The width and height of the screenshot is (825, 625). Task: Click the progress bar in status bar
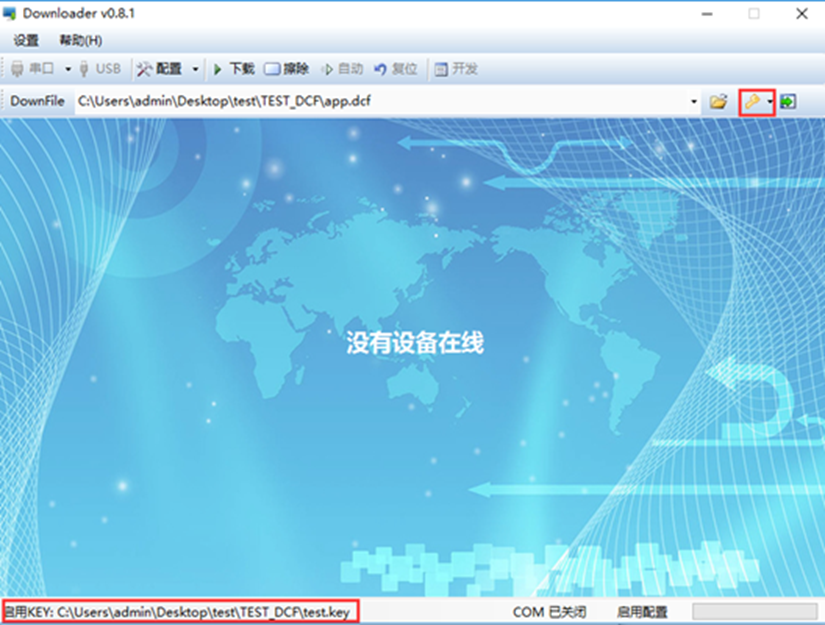pyautogui.click(x=754, y=612)
